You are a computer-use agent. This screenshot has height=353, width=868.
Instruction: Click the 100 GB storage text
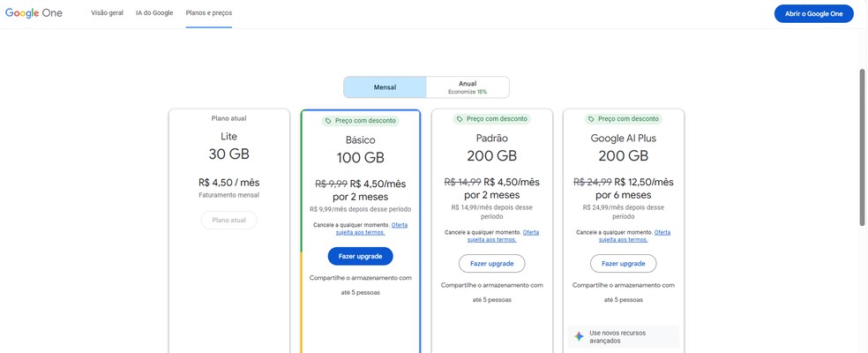361,158
